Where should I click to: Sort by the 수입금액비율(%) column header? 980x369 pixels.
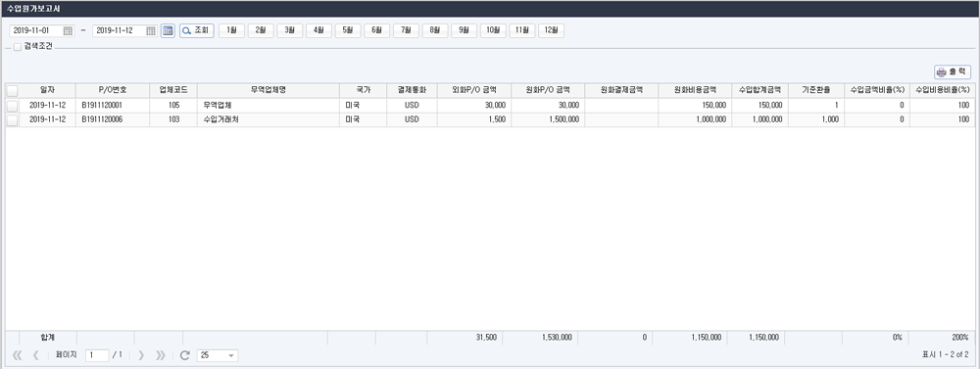pyautogui.click(x=876, y=90)
